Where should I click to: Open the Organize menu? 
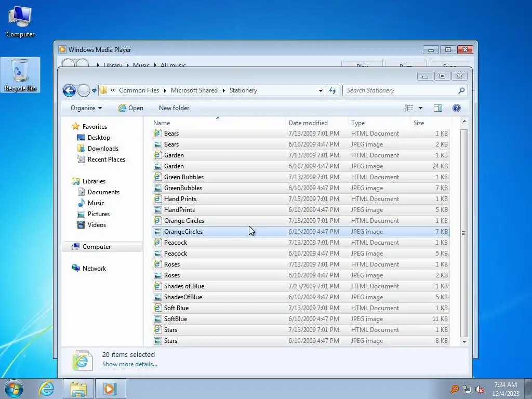coord(86,108)
